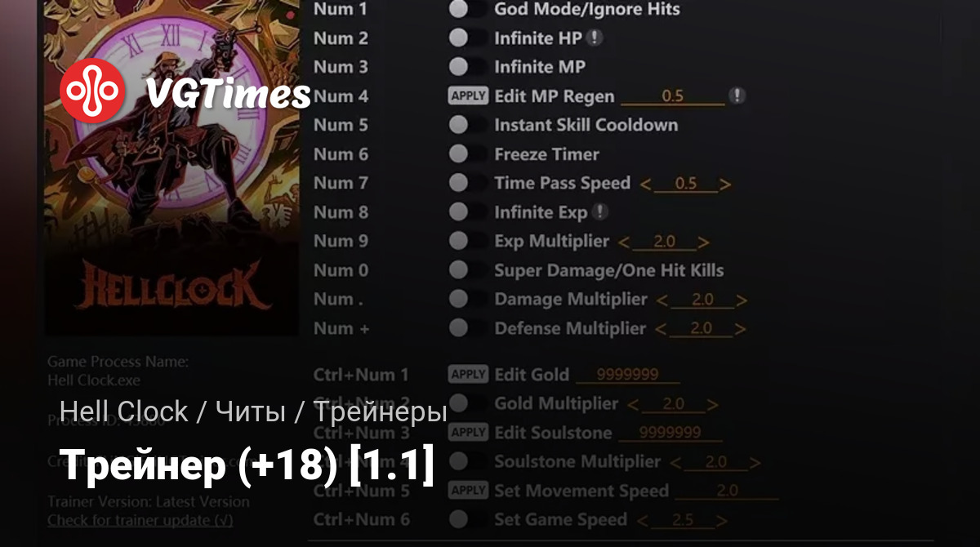Screen dimensions: 980x547
Task: Decrease Defense Multiplier with left arrow
Action: point(661,329)
